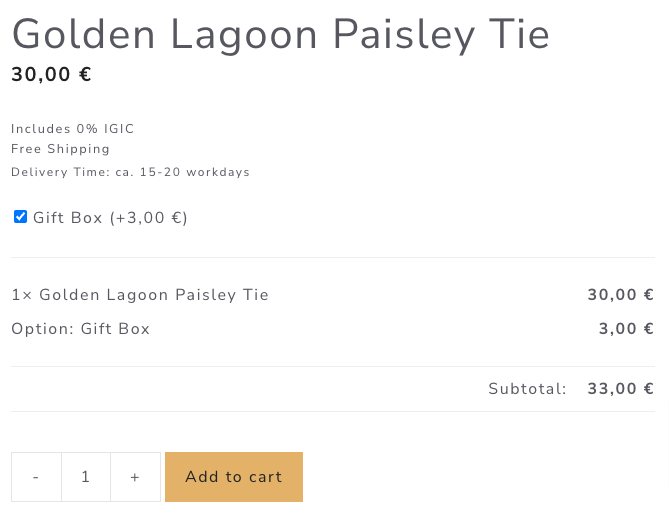Image resolution: width=669 pixels, height=515 pixels.
Task: Click the 30,00 € price below the title
Action: [x=51, y=75]
